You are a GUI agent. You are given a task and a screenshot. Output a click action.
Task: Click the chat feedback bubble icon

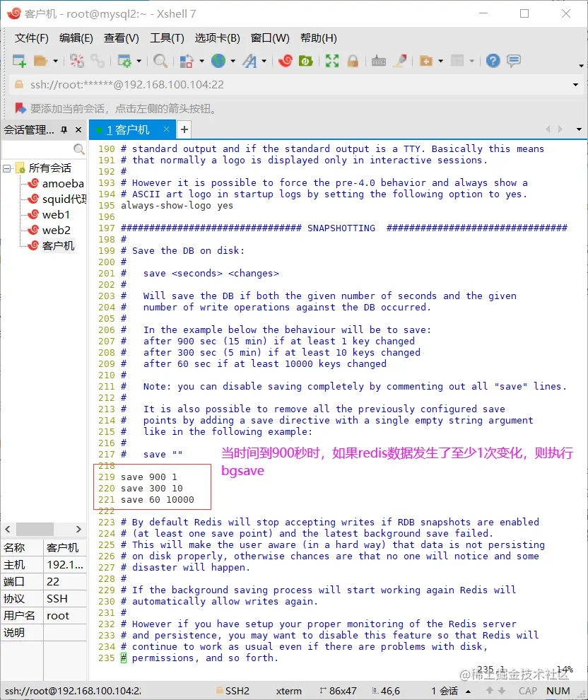click(x=514, y=61)
